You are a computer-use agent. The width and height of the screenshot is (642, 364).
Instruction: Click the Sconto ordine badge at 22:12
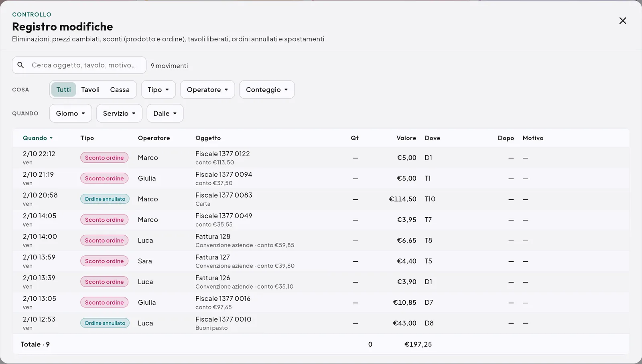click(x=104, y=158)
